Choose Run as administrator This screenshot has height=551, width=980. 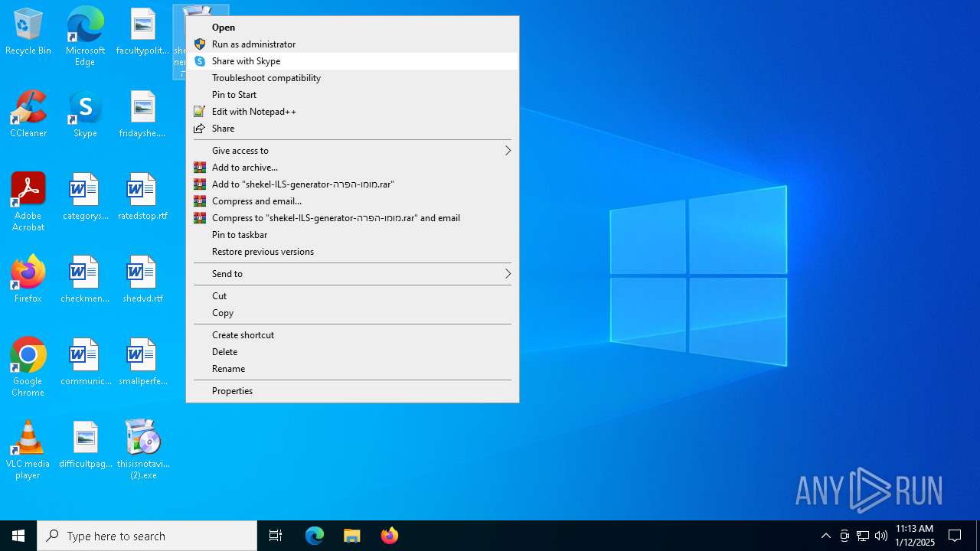click(352, 44)
